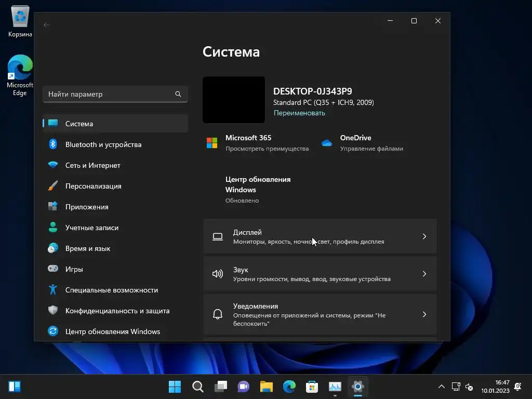Open Центр обновления Windows status card
532x399 pixels.
pyautogui.click(x=258, y=189)
